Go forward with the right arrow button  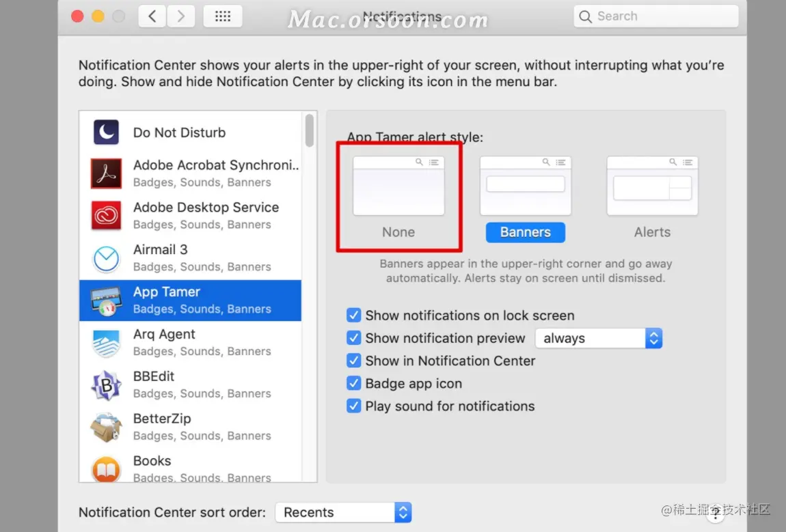point(181,16)
